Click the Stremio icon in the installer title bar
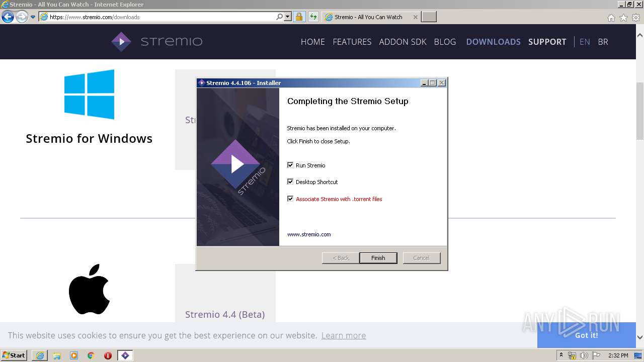Image resolution: width=644 pixels, height=362 pixels. click(x=201, y=83)
